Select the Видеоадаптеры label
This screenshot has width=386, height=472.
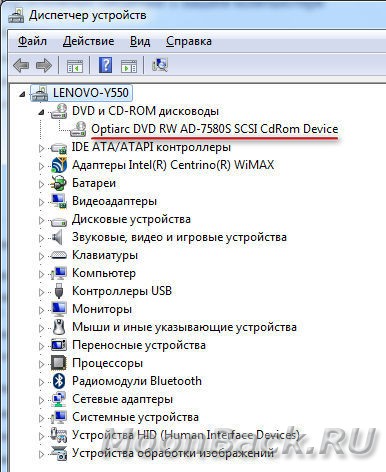(114, 201)
